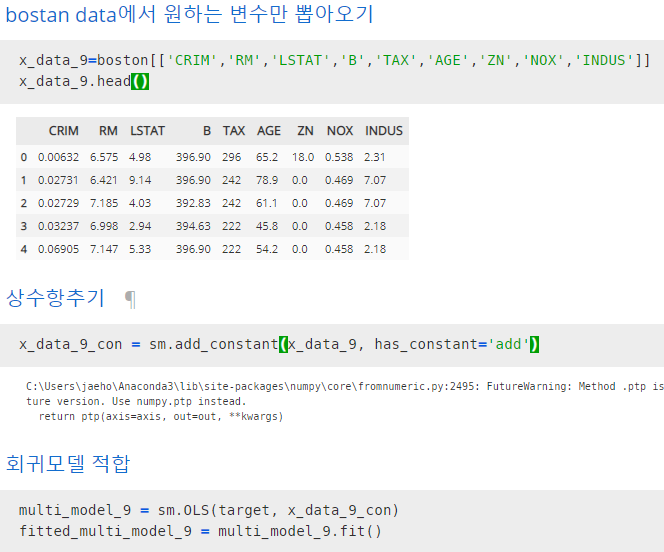The image size is (664, 552).
Task: Click the B column header
Action: (x=207, y=131)
